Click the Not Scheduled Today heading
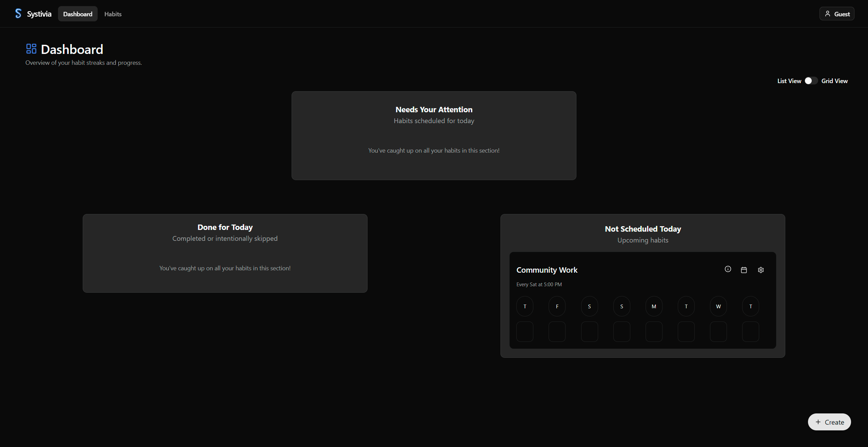Screen dimensions: 868x447 (643, 229)
